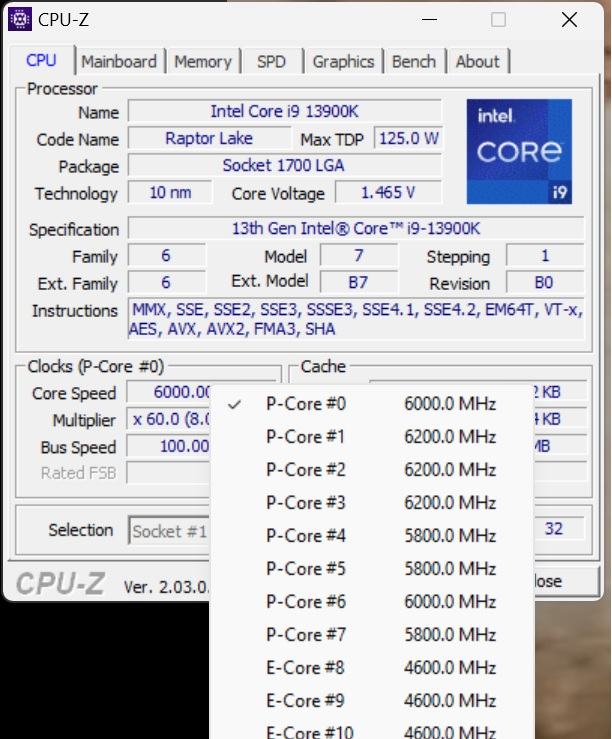Screen dimensions: 612x739
Task: Select P-Core #3 menu entry
Action: pos(372,503)
